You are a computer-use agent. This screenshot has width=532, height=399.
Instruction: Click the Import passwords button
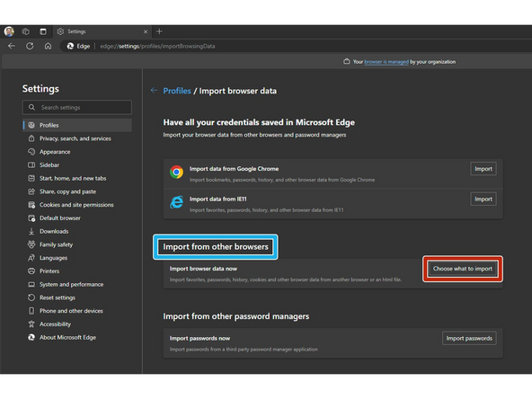pyautogui.click(x=469, y=338)
